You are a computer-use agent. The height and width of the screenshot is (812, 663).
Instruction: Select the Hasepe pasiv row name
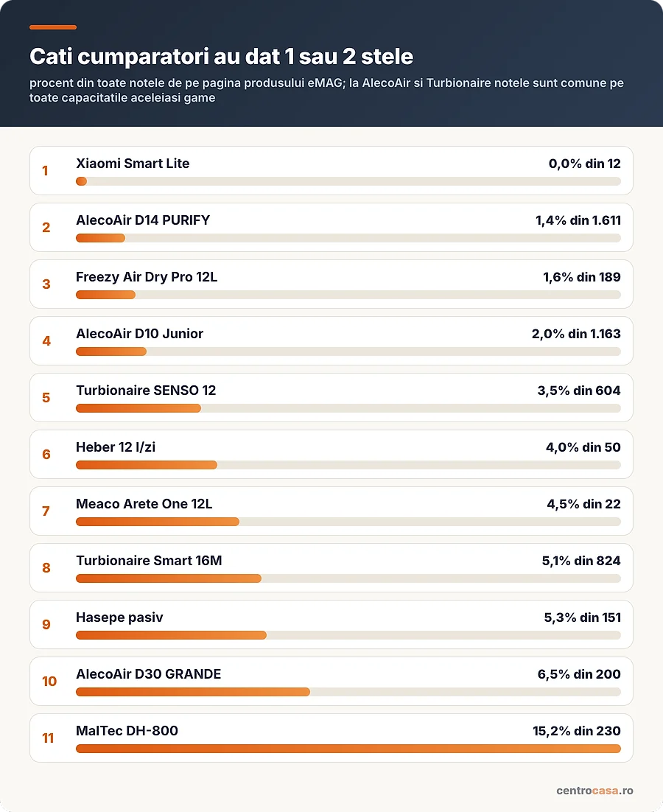coord(119,617)
